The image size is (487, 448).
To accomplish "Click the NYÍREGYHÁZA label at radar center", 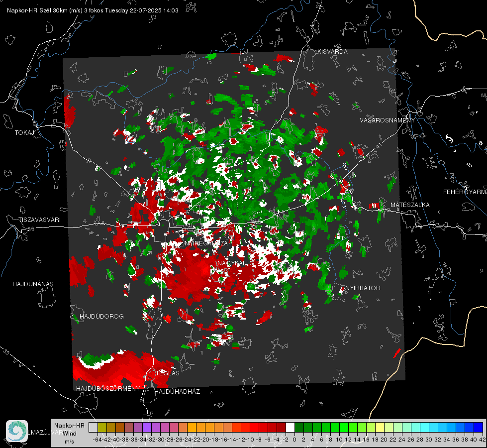I will (206, 243).
